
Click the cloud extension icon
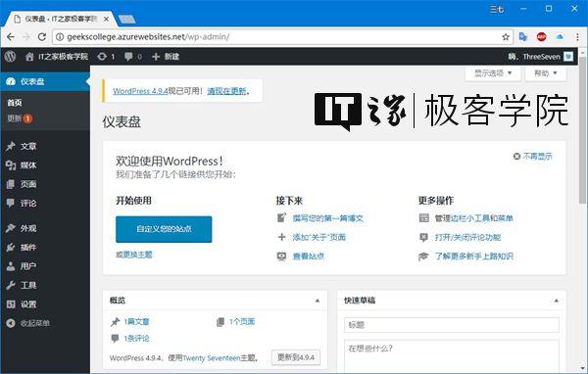click(560, 37)
